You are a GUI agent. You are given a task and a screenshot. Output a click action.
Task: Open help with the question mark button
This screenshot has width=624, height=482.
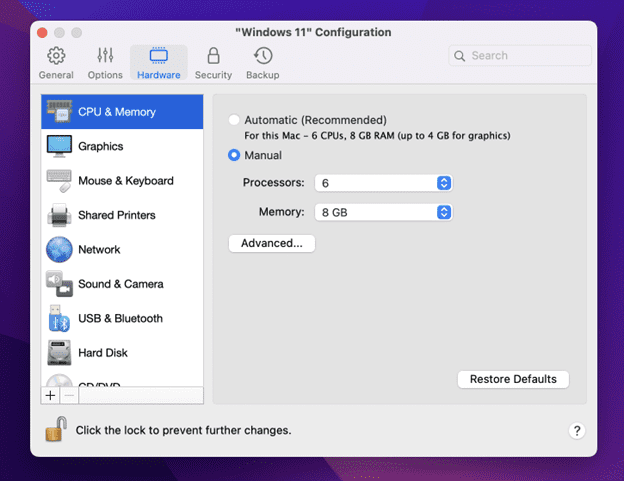[x=577, y=430]
